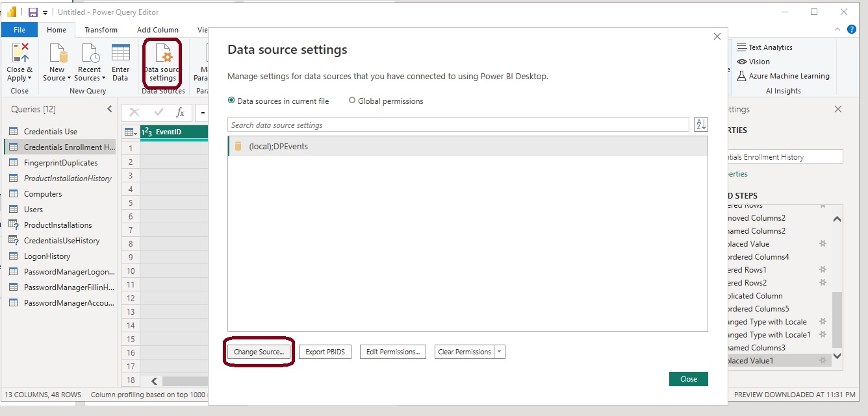Viewport: 868px width, 416px height.
Task: Expand the Clear Permissions dropdown arrow
Action: tap(499, 352)
